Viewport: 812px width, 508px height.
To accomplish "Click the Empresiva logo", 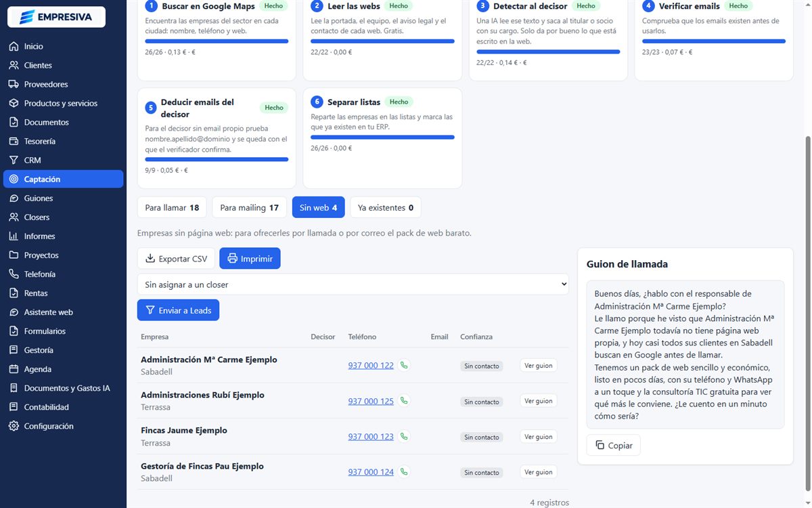I will click(x=56, y=17).
